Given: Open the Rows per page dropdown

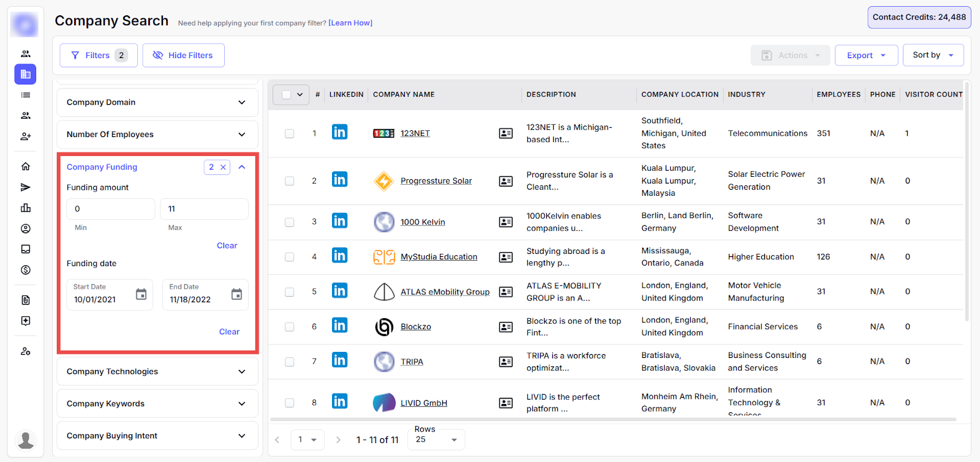Looking at the screenshot, I should [x=437, y=439].
